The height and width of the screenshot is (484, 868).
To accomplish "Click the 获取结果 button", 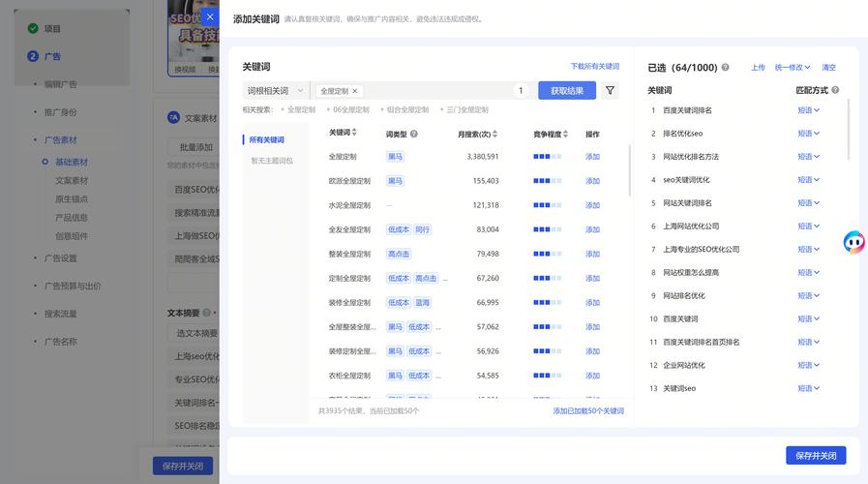I will coord(567,91).
